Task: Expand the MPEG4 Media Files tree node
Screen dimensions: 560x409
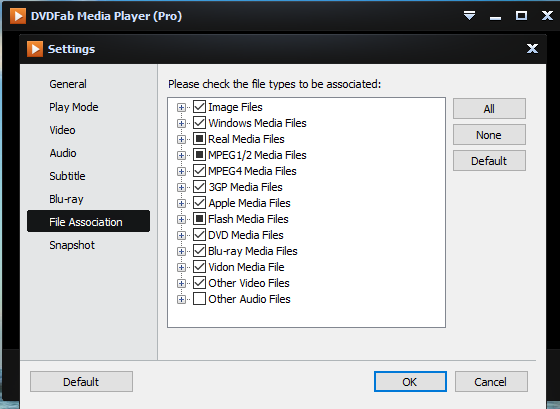Action: (181, 171)
